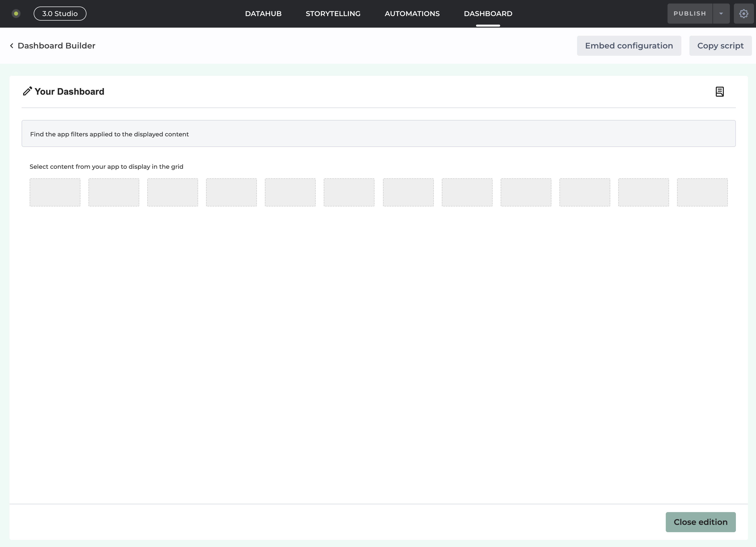
Task: Switch to STORYTELLING tab
Action: 333,14
